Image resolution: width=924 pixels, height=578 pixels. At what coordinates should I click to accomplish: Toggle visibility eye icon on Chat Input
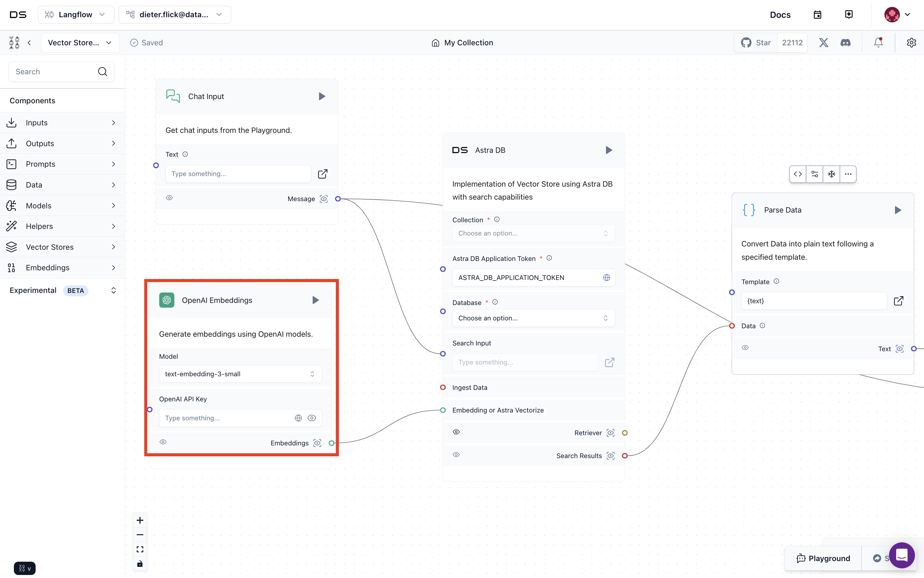(170, 198)
